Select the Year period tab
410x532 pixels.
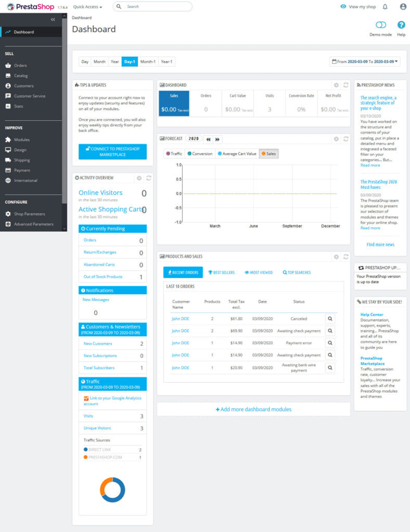(x=115, y=62)
